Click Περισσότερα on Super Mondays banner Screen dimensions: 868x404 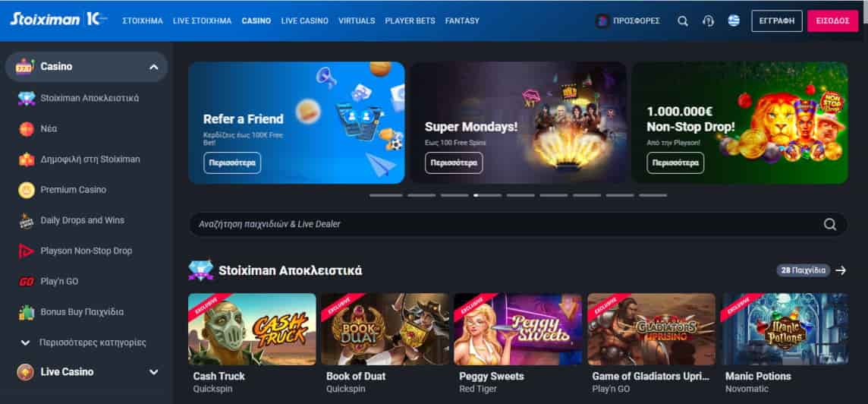[454, 163]
